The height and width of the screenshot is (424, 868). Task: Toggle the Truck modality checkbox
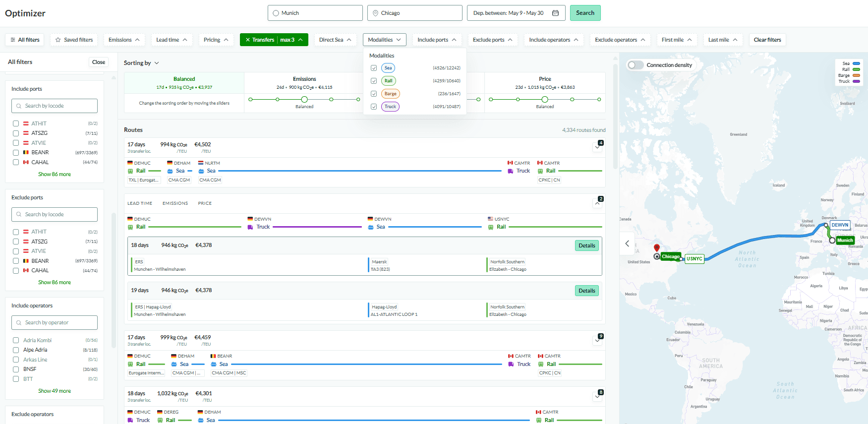pos(374,107)
